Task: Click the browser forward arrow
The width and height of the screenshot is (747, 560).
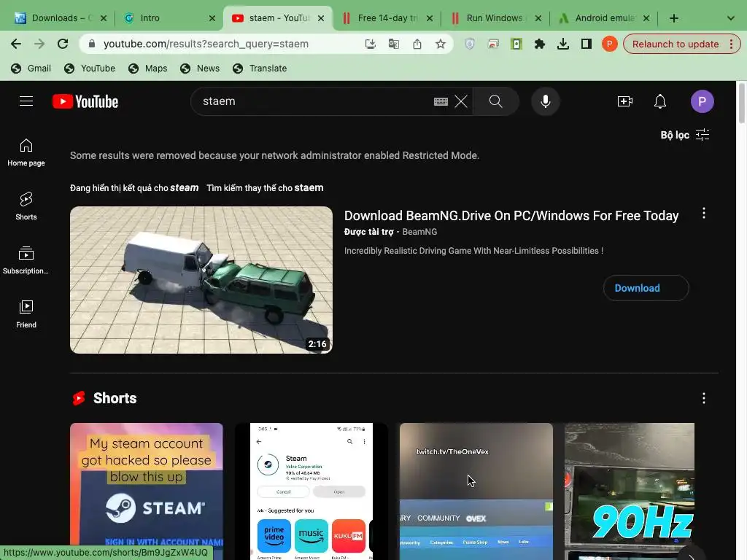Action: (39, 44)
